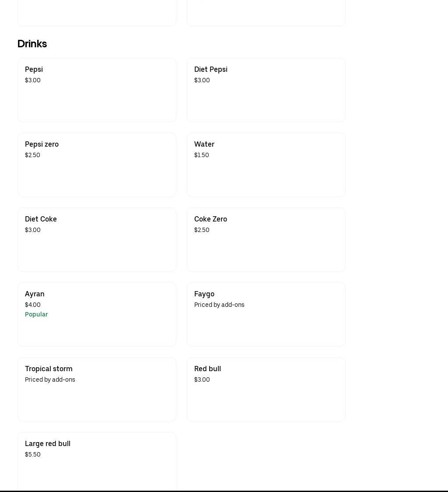Choose the Red bull $3.00 card

(266, 389)
